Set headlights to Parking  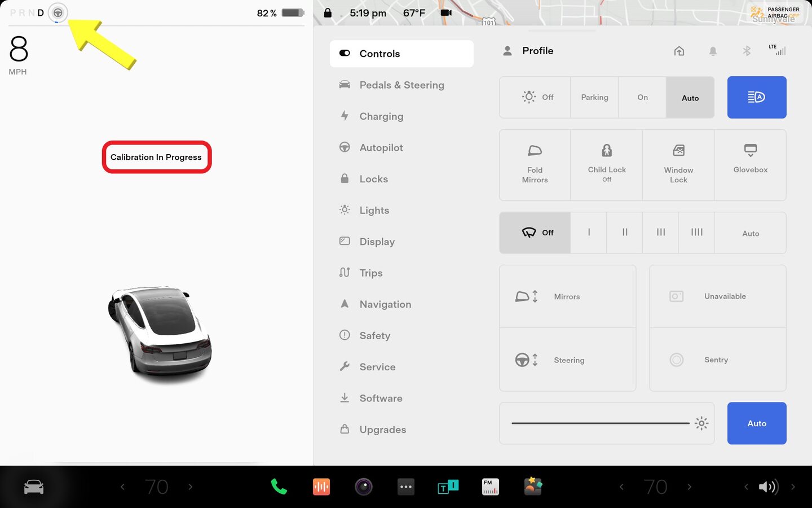[x=594, y=97]
